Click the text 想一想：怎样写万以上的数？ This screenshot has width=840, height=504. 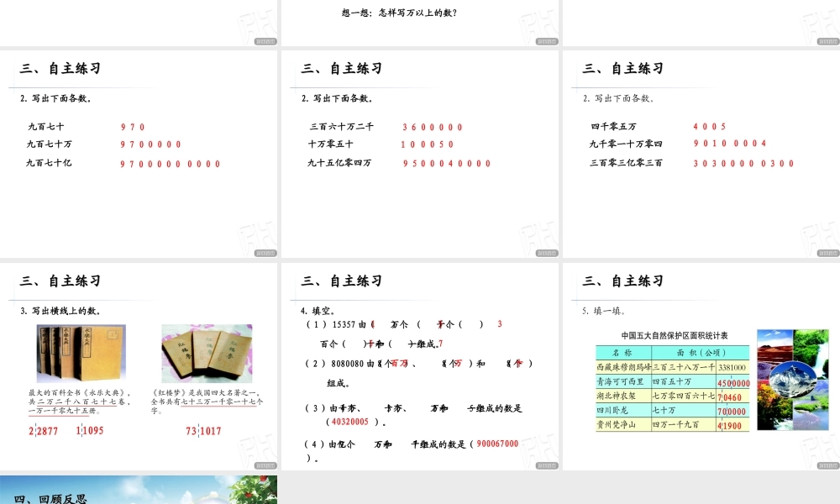(x=399, y=13)
